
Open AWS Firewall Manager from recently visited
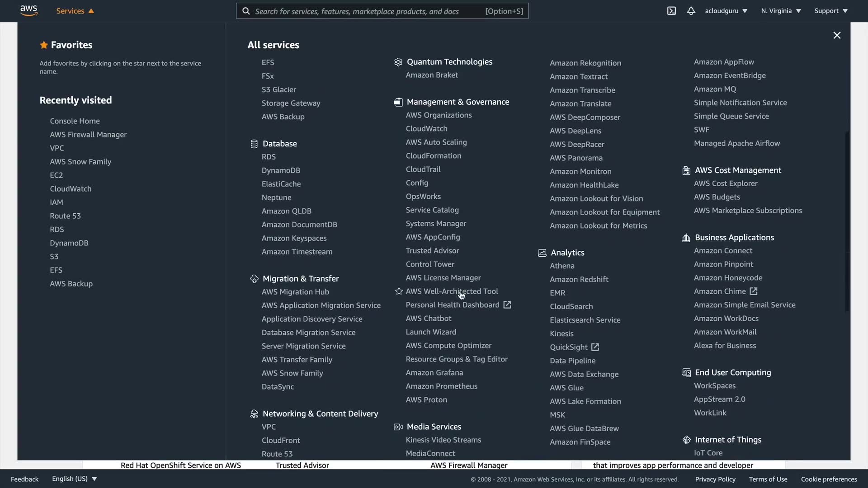tap(88, 135)
